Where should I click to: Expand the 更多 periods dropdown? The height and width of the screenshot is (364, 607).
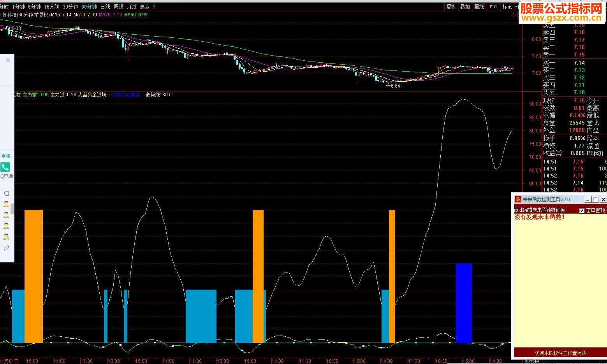click(148, 7)
